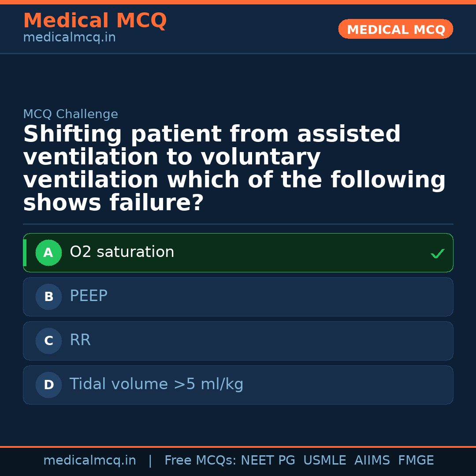Click the orange MEDICAL MCQ badge
The image size is (476, 476).
(x=396, y=30)
